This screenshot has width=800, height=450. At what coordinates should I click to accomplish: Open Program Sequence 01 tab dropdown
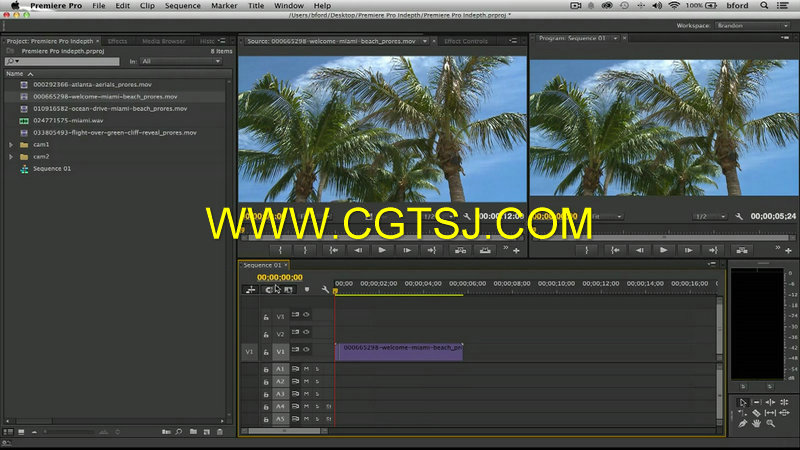[616, 38]
